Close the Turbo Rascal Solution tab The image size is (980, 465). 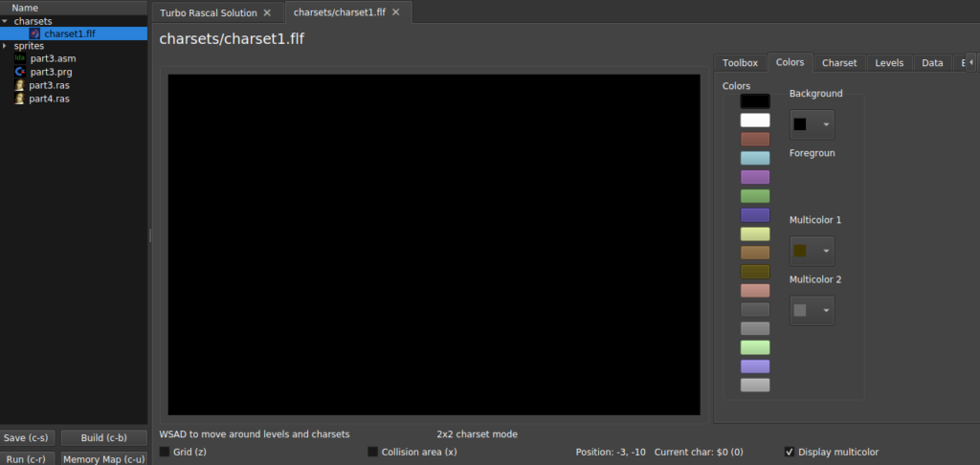pyautogui.click(x=267, y=12)
